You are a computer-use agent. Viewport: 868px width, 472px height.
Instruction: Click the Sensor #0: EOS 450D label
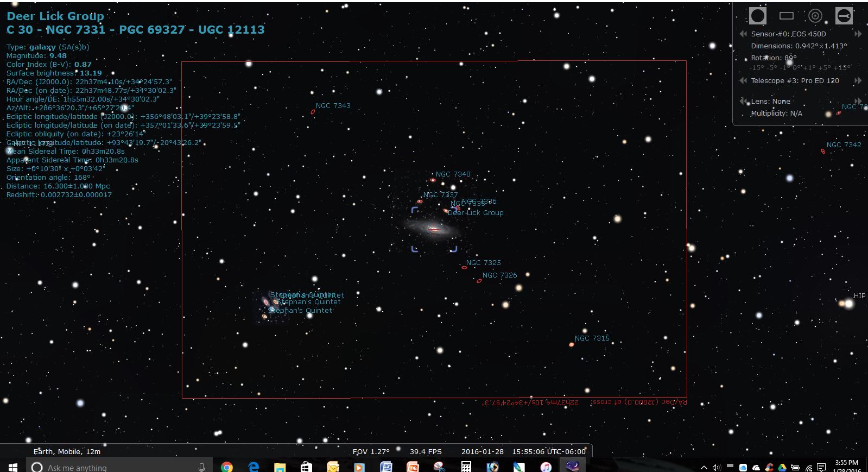789,34
